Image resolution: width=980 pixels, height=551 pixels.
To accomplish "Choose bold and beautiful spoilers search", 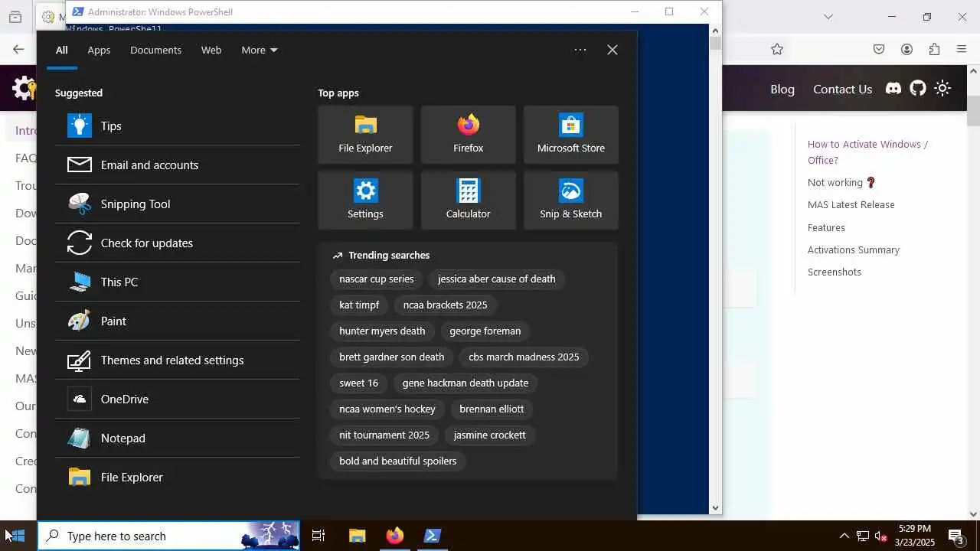I will [x=397, y=461].
